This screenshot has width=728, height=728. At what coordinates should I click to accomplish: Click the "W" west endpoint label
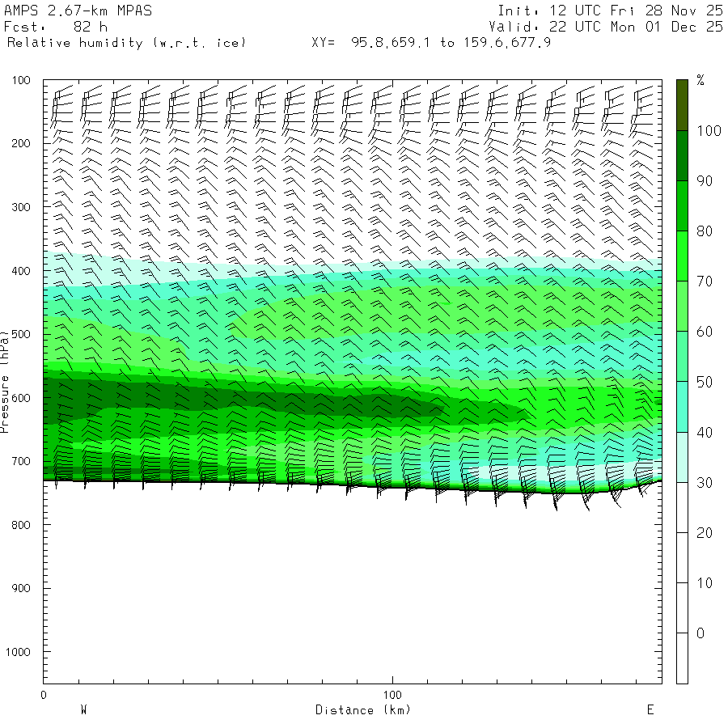(84, 710)
